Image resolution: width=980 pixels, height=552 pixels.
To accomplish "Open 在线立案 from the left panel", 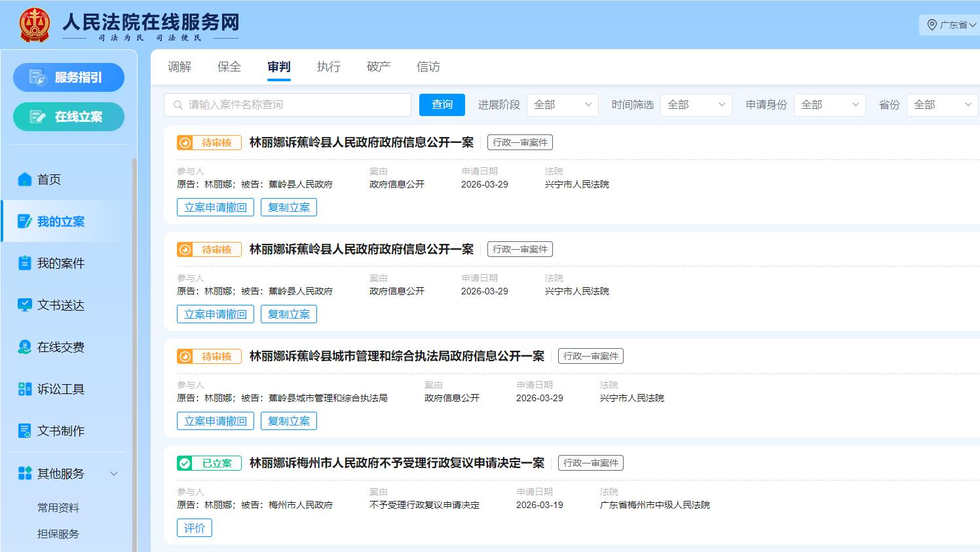I will tap(69, 116).
